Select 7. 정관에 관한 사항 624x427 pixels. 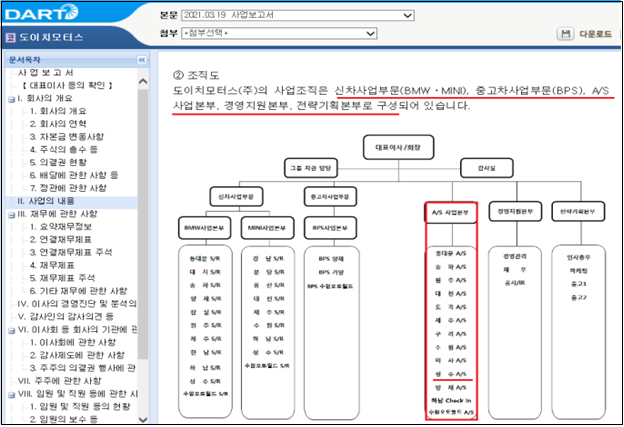[x=68, y=188]
